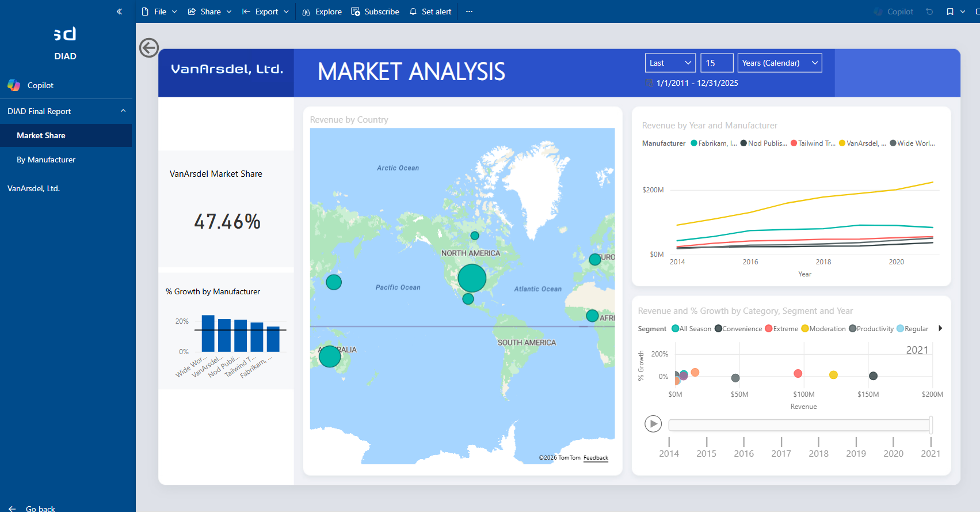Image resolution: width=980 pixels, height=512 pixels.
Task: Click the map Feedback link
Action: 596,458
